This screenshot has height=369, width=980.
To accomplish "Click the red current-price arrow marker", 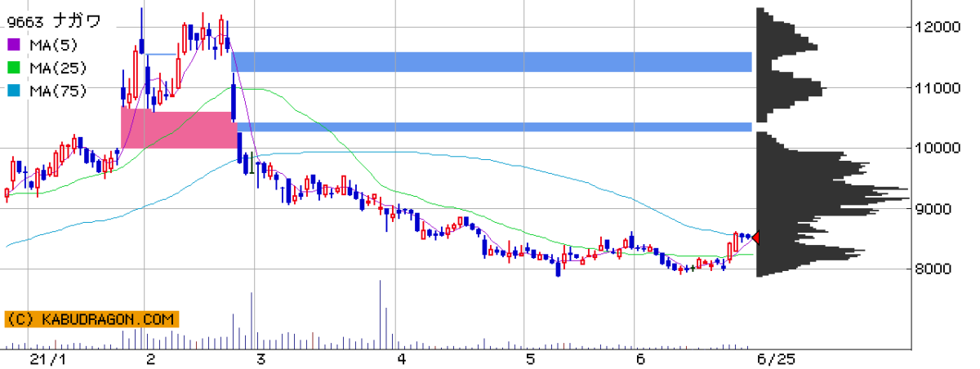I will coord(755,238).
